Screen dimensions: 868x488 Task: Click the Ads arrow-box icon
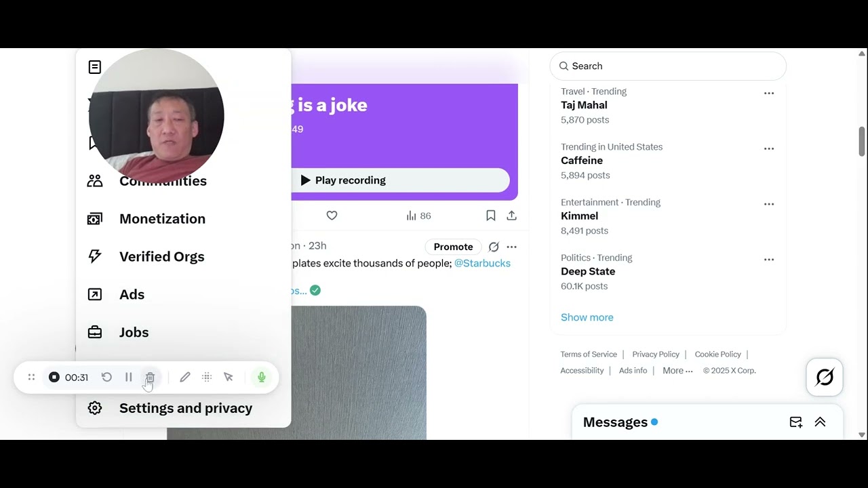[x=95, y=294]
